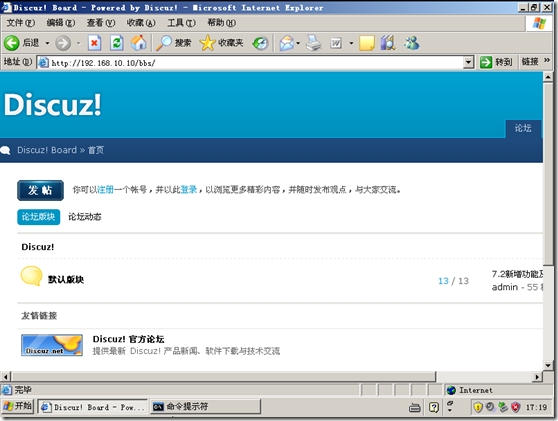The width and height of the screenshot is (558, 421).
Task: Switch to Discuz! Board taskbar window
Action: tap(93, 407)
